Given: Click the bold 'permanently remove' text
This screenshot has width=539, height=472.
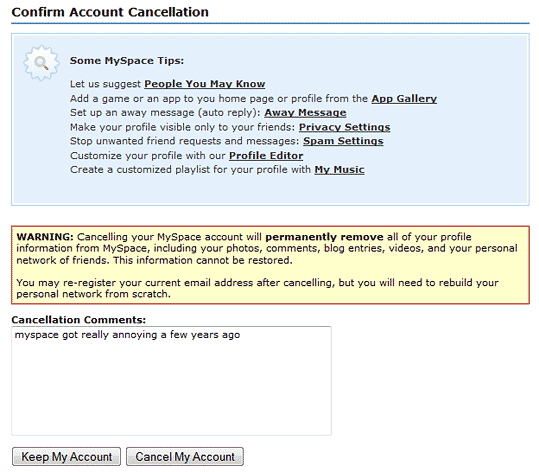Looking at the screenshot, I should click(324, 237).
